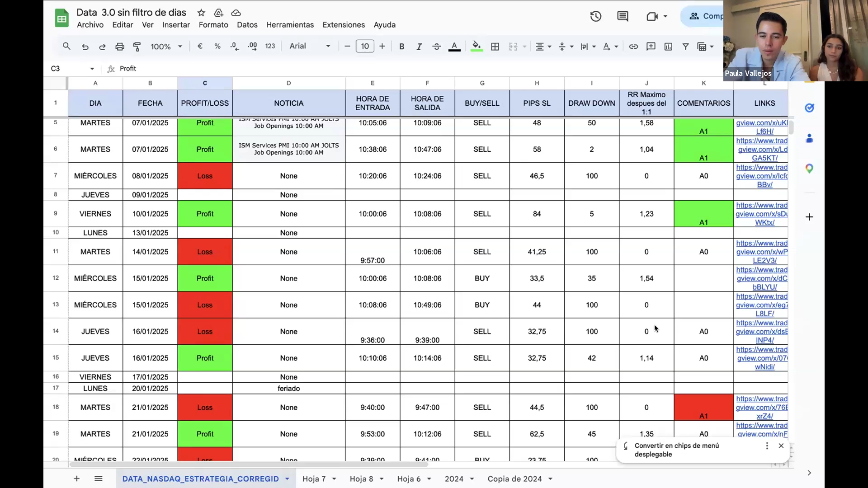This screenshot has height=488, width=868.
Task: Switch to Hoja 7 tab
Action: click(314, 479)
